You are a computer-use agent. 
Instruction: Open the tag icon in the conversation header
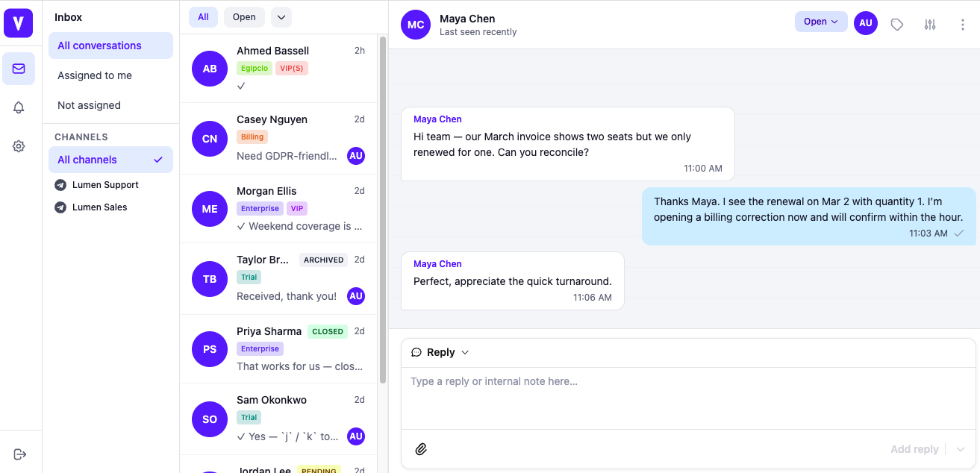(x=897, y=25)
